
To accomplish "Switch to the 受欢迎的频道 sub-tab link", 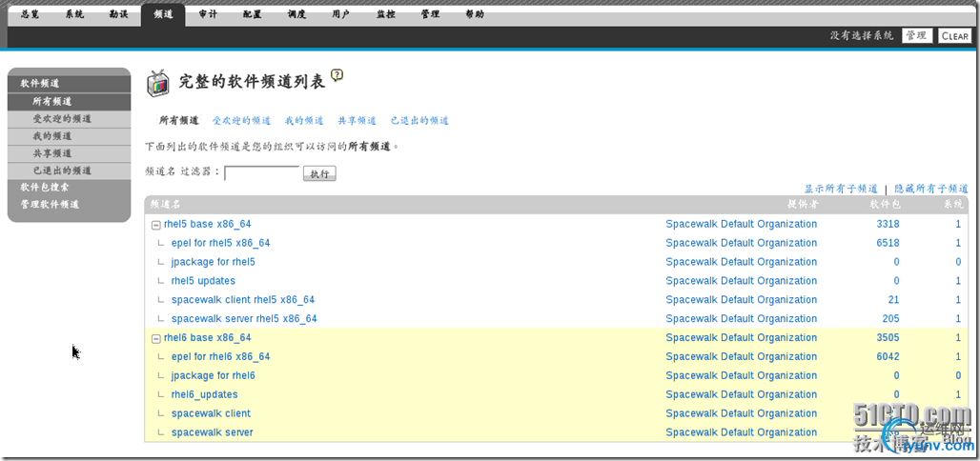I will click(241, 121).
